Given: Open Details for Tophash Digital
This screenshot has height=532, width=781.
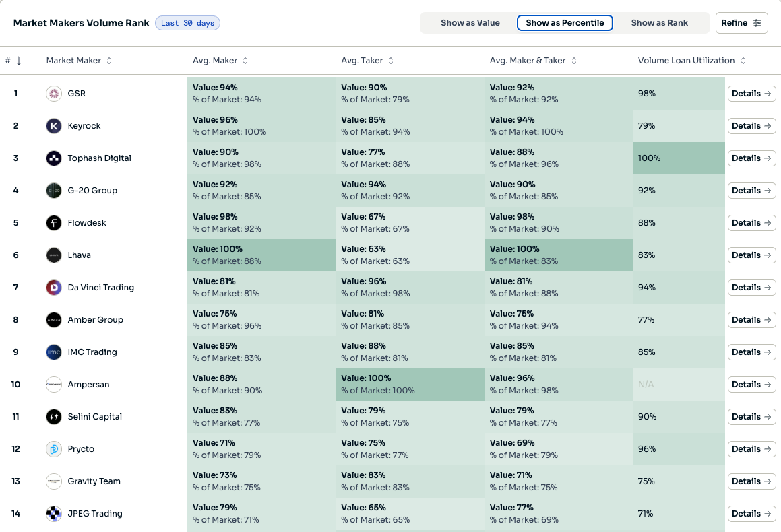Looking at the screenshot, I should pos(751,158).
